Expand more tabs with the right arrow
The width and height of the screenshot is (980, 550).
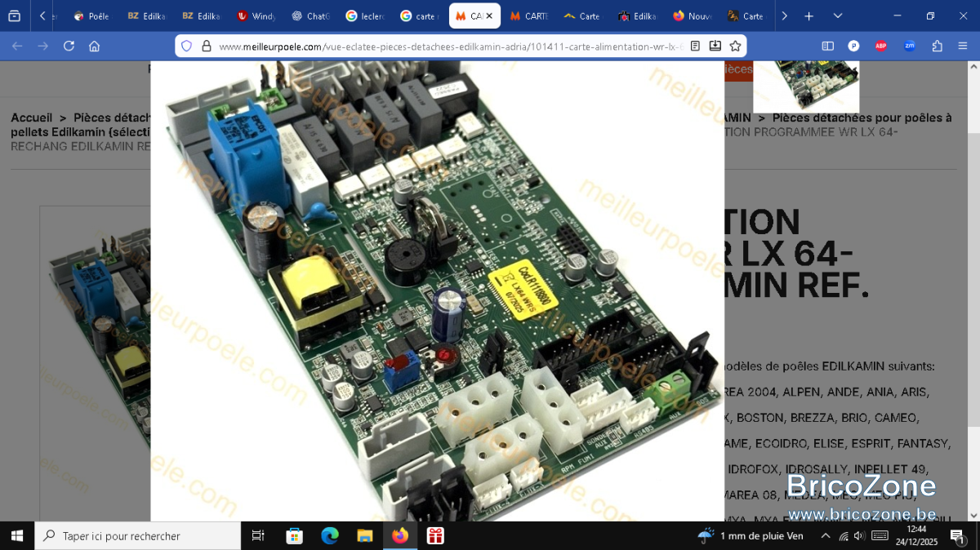click(784, 16)
